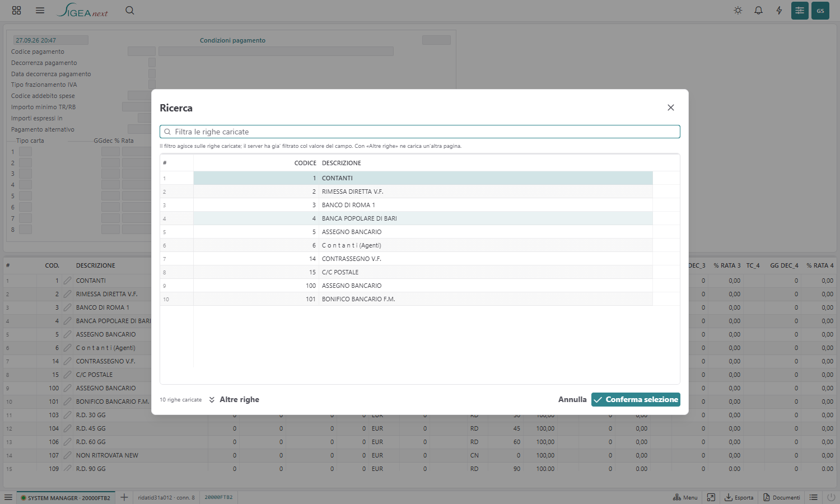Open the GS user avatar menu
This screenshot has height=504, width=840.
point(820,10)
